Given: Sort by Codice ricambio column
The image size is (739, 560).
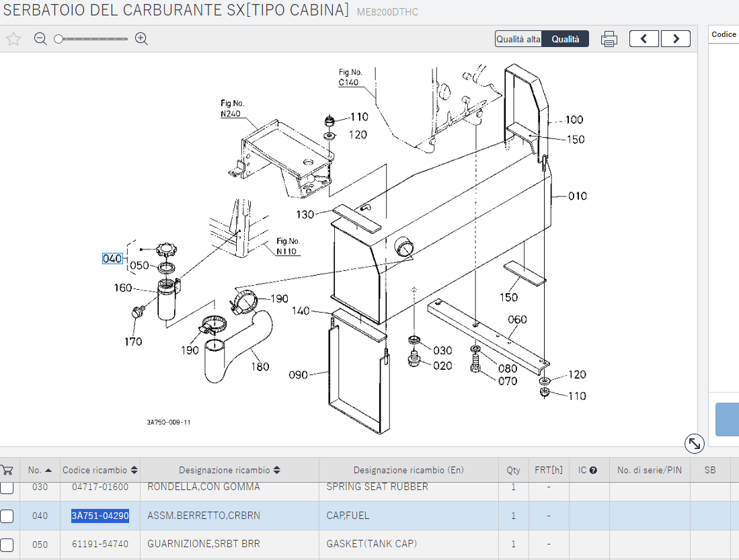Looking at the screenshot, I should point(134,471).
